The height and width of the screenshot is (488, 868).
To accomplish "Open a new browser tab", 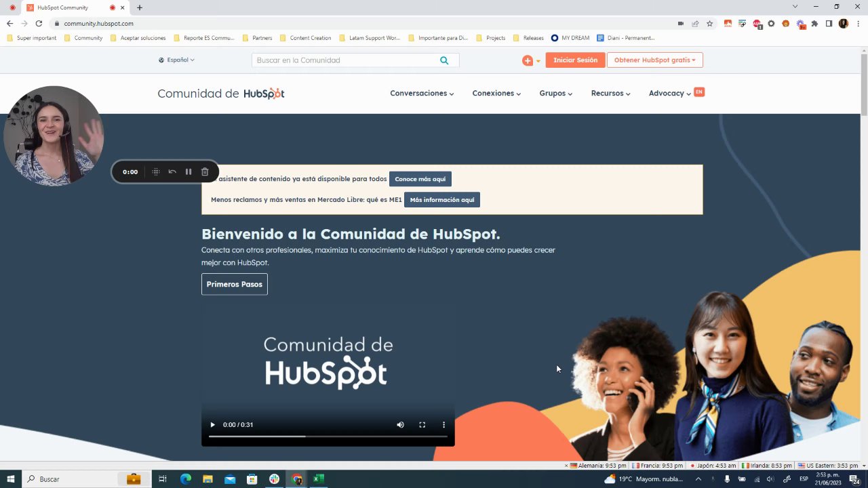I will 140,7.
